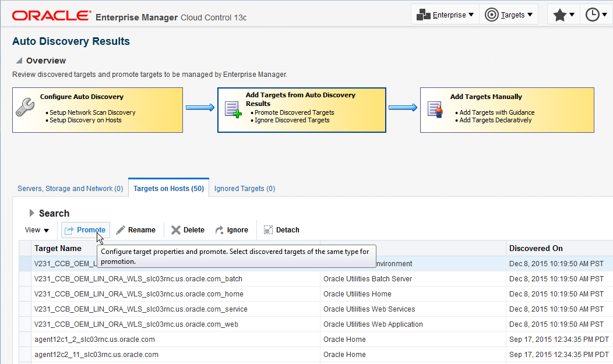Screen dimensions: 613x364
Task: Detach the targets table
Action: click(x=281, y=230)
